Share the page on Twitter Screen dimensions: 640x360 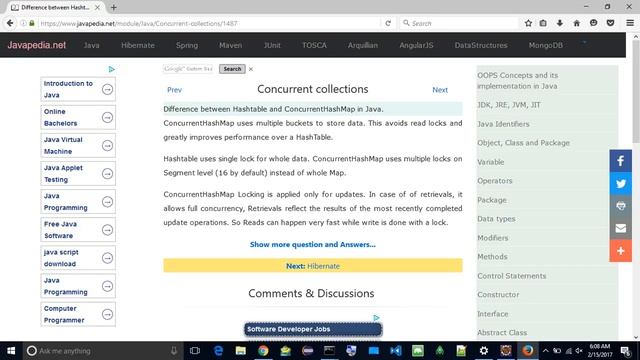coord(620,183)
